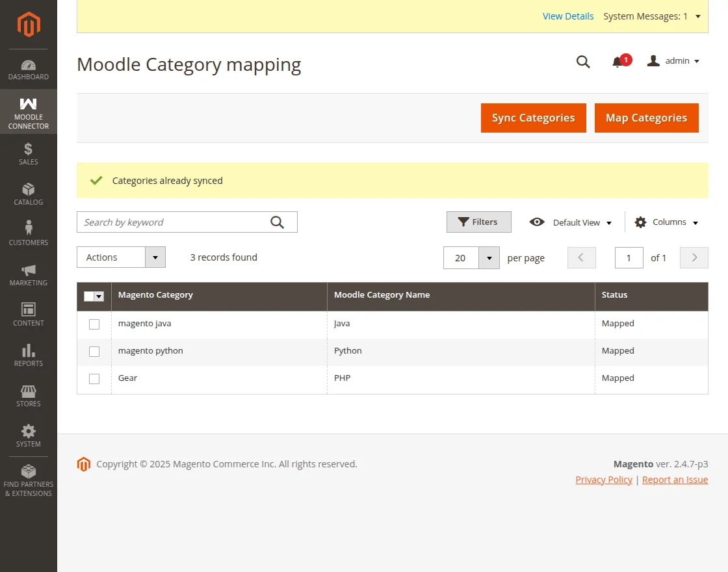Open the Customers sidebar menu
This screenshot has height=572, width=728.
pyautogui.click(x=29, y=233)
